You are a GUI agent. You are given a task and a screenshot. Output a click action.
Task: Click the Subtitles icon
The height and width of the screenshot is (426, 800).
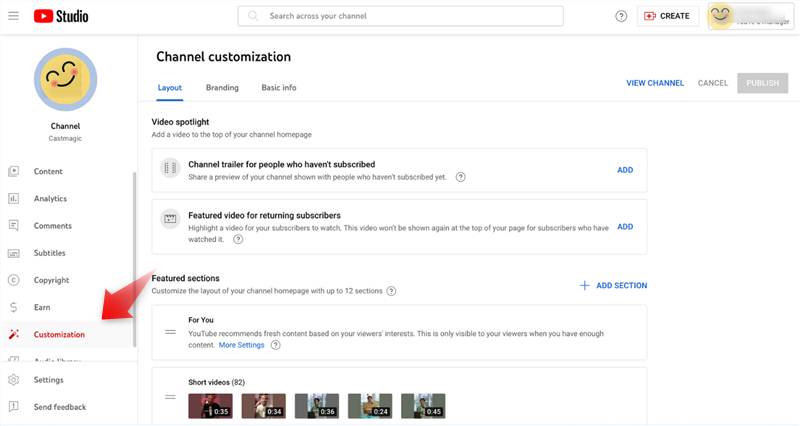[x=14, y=253]
